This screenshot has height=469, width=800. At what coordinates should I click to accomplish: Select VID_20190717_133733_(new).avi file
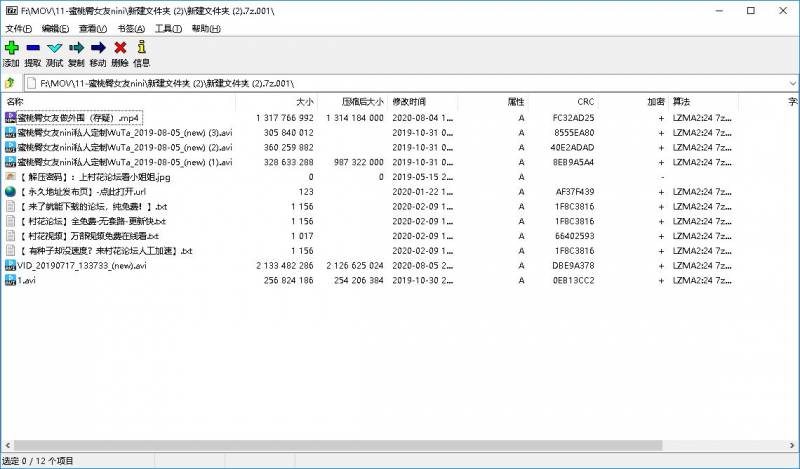click(x=82, y=266)
